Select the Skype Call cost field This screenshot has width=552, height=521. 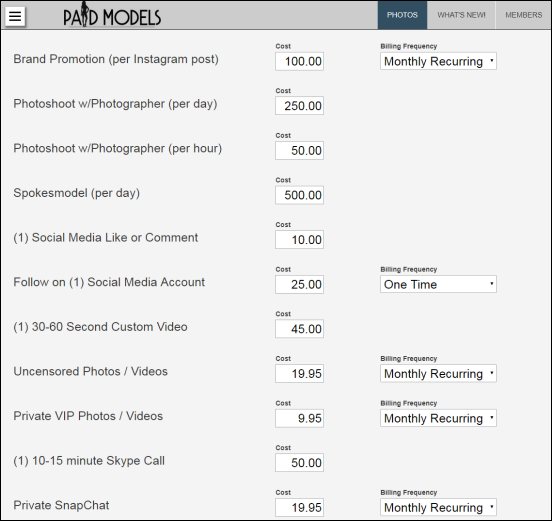(x=299, y=463)
